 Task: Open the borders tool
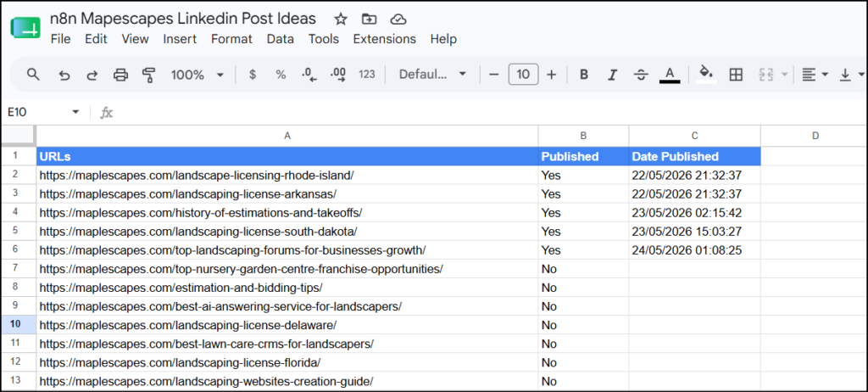[x=736, y=75]
